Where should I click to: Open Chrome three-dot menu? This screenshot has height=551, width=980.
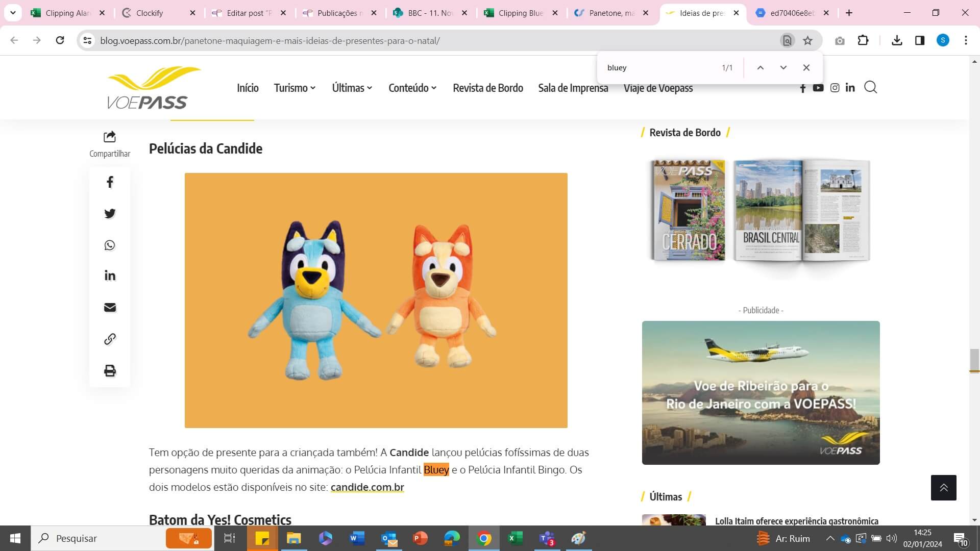pyautogui.click(x=966, y=40)
